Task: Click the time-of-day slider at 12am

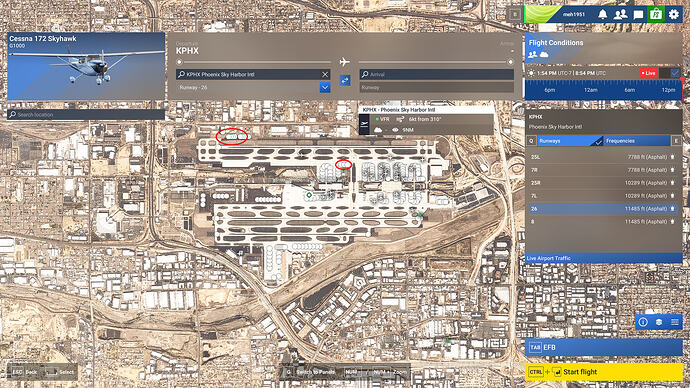Action: [x=590, y=90]
